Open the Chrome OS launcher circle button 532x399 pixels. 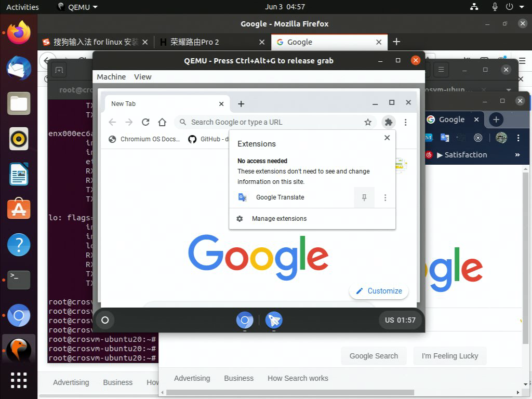[105, 320]
